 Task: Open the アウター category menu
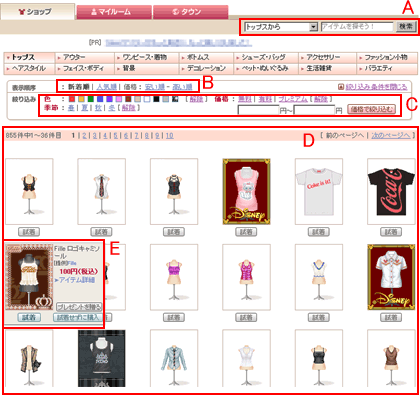(x=85, y=57)
